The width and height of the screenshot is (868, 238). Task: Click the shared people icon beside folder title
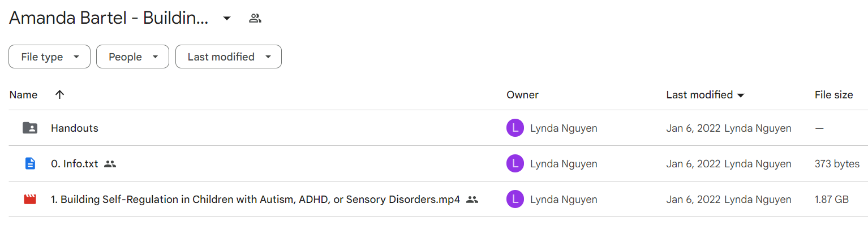pos(255,18)
